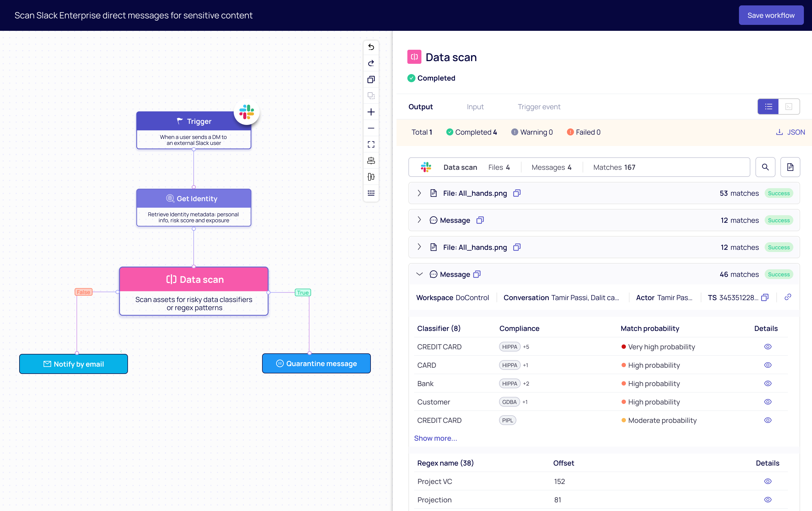This screenshot has height=511, width=812.
Task: Select the Data scan workflow node
Action: (x=194, y=291)
